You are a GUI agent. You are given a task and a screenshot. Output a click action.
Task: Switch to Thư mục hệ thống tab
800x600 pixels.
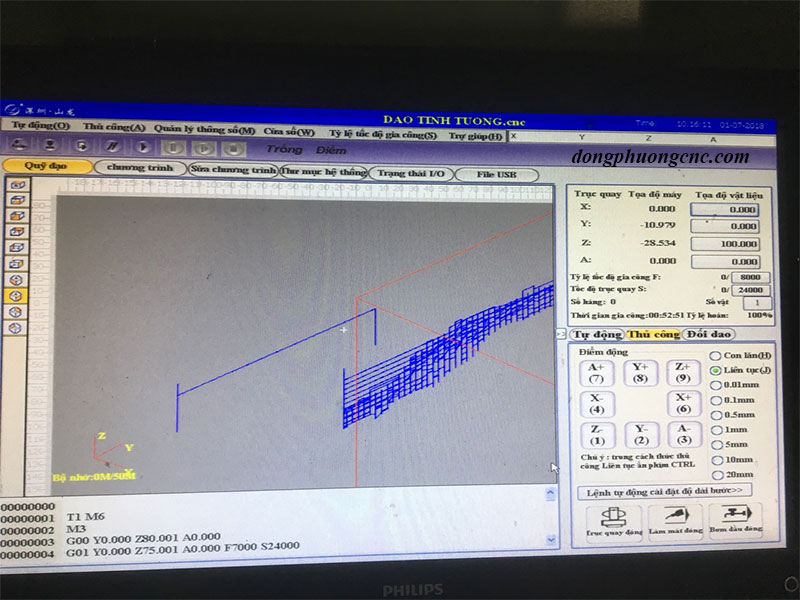click(x=324, y=172)
